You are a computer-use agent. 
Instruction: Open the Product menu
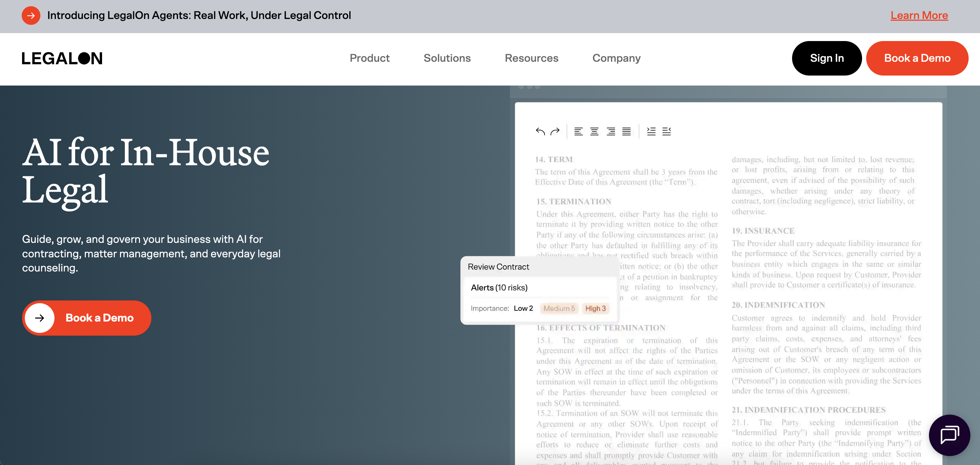tap(369, 58)
